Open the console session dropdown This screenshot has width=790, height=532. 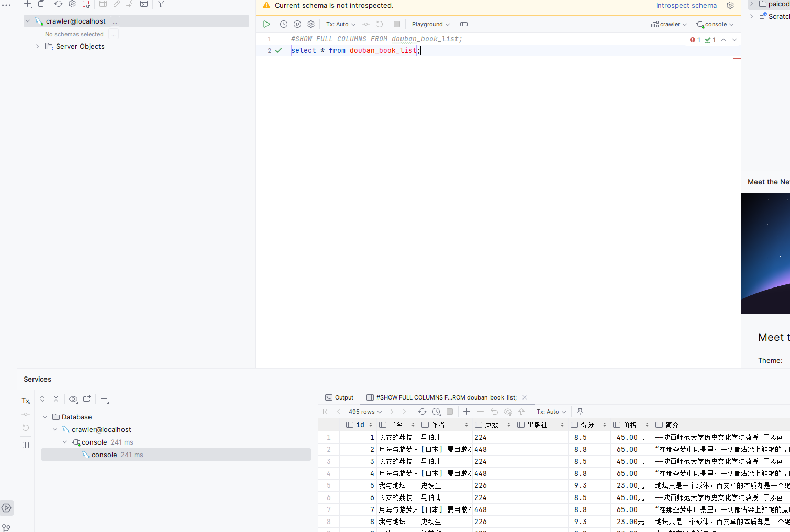pos(715,24)
